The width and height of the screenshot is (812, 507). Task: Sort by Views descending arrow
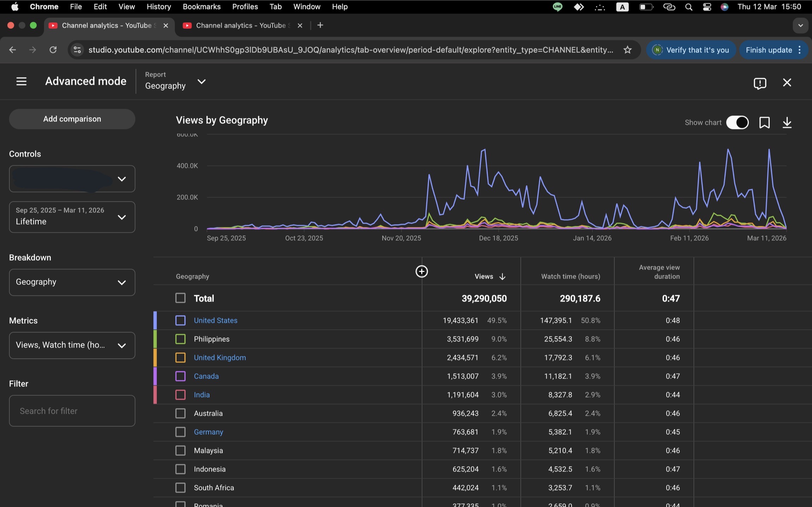[x=502, y=277]
